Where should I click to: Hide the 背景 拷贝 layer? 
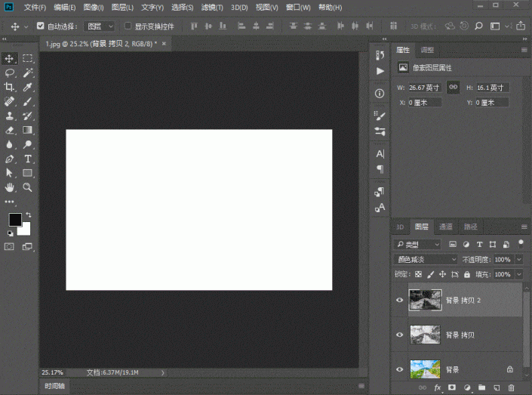(x=399, y=335)
